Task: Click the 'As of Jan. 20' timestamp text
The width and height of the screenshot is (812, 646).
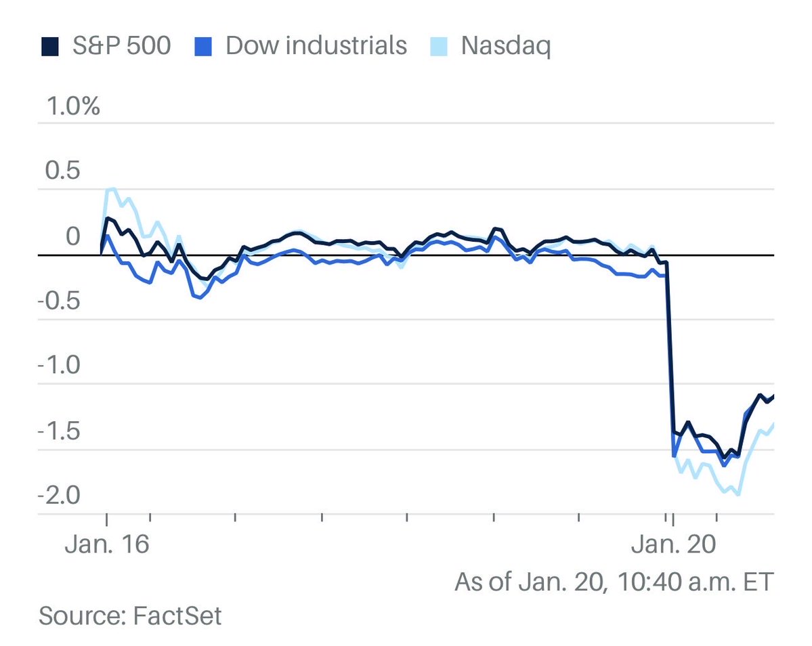Action: [x=614, y=582]
